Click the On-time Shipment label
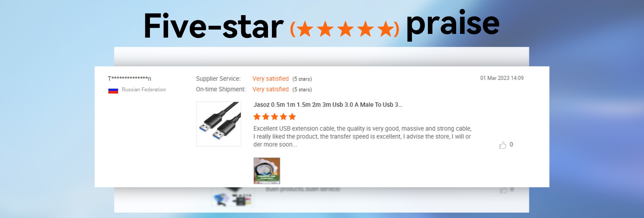The width and height of the screenshot is (644, 218). tap(221, 89)
